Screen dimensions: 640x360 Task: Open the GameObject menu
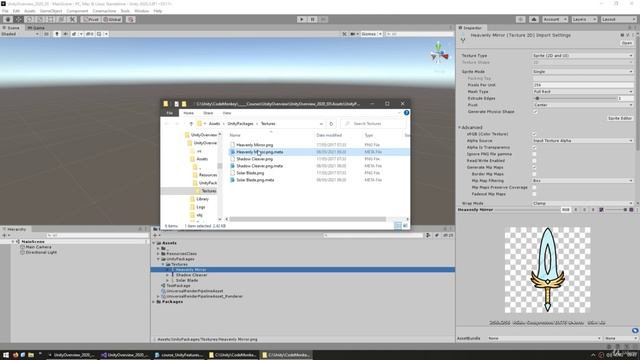(x=51, y=11)
